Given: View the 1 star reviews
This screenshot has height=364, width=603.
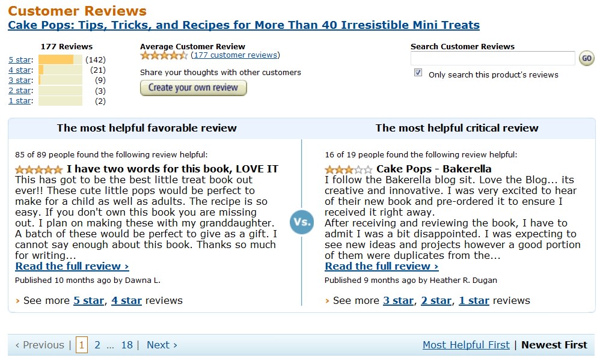Looking at the screenshot, I should 474,300.
